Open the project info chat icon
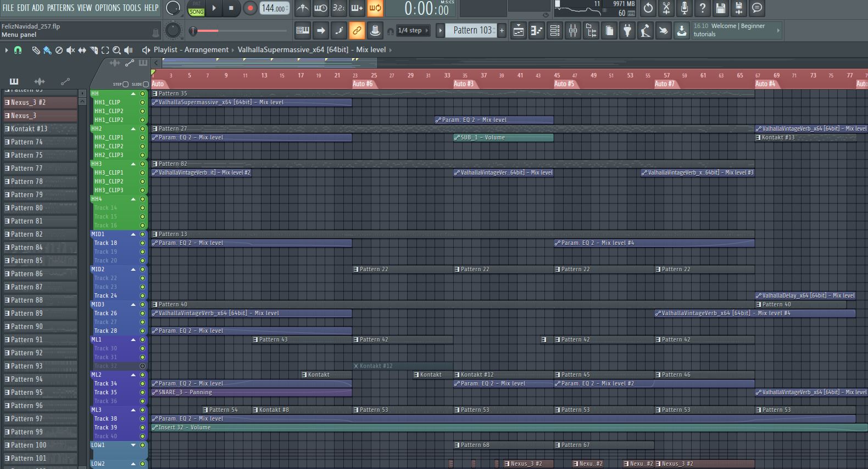 757,8
